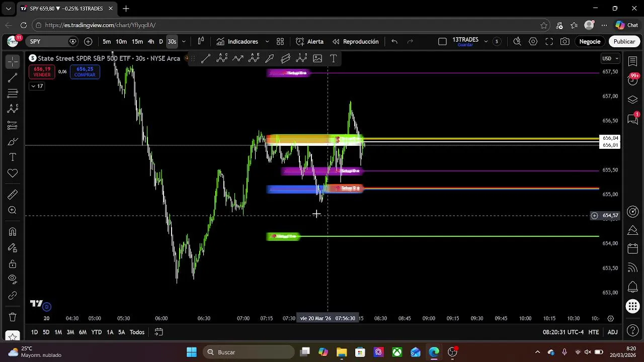Switch to 5m timeframe
The height and width of the screenshot is (362, 644).
click(x=107, y=42)
